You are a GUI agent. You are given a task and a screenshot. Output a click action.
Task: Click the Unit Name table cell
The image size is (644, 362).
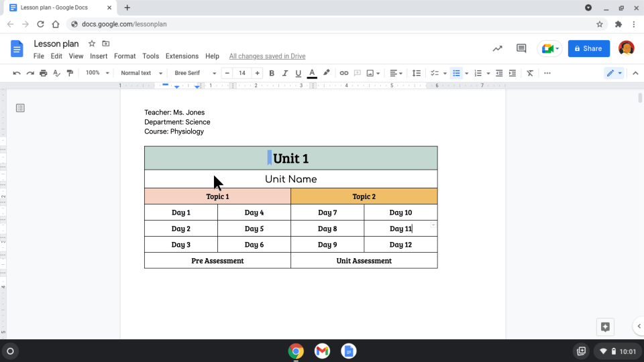tap(290, 179)
